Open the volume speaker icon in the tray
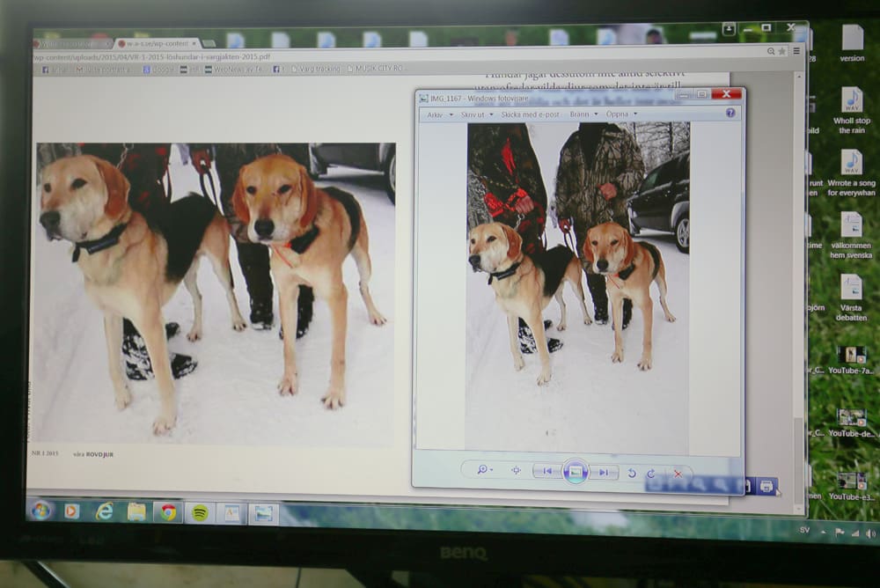 tap(870, 533)
